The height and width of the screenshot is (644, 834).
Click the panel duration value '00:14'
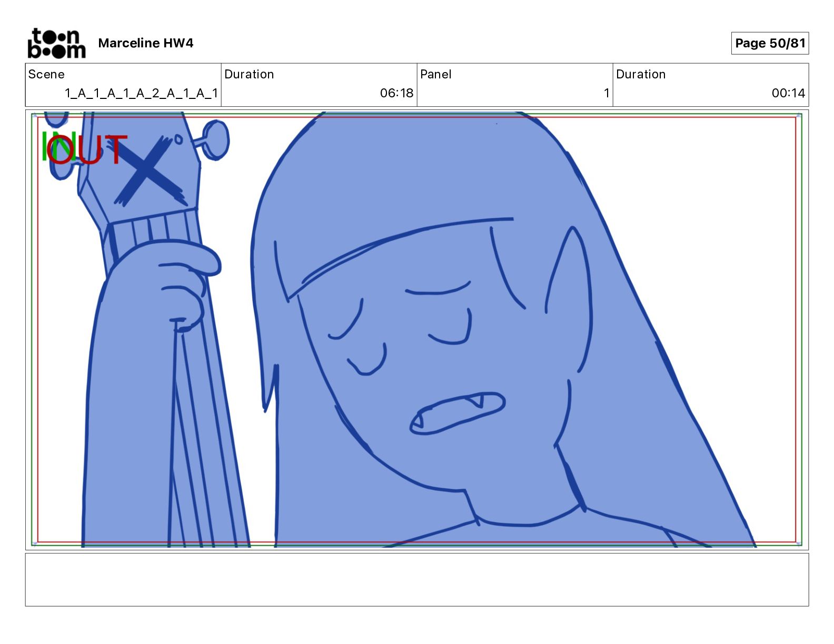pos(788,93)
